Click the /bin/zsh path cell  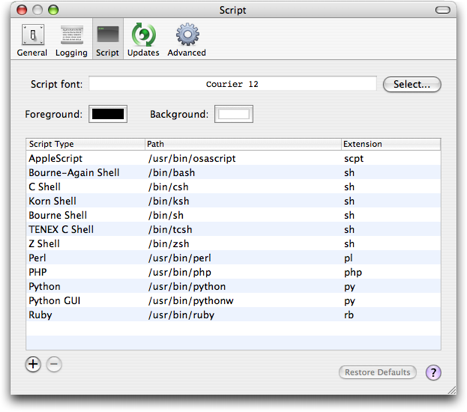click(x=169, y=244)
